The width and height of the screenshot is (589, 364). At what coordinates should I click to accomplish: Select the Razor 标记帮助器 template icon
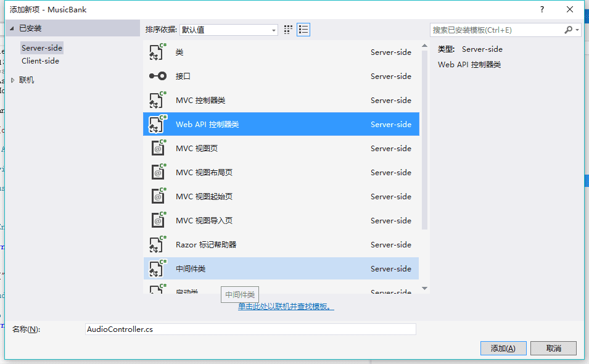point(156,244)
